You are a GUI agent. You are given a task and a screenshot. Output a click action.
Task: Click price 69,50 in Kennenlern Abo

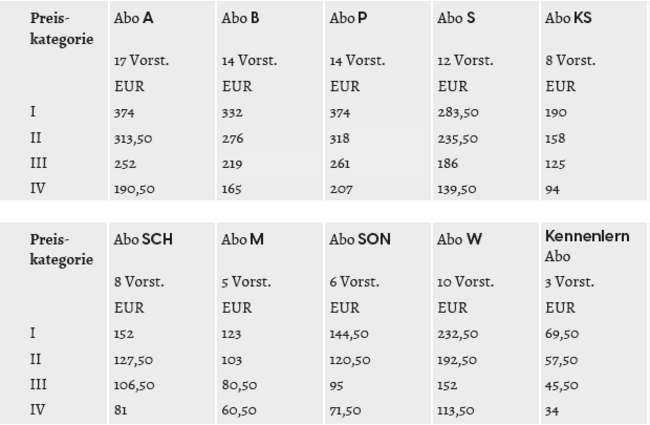(x=562, y=334)
